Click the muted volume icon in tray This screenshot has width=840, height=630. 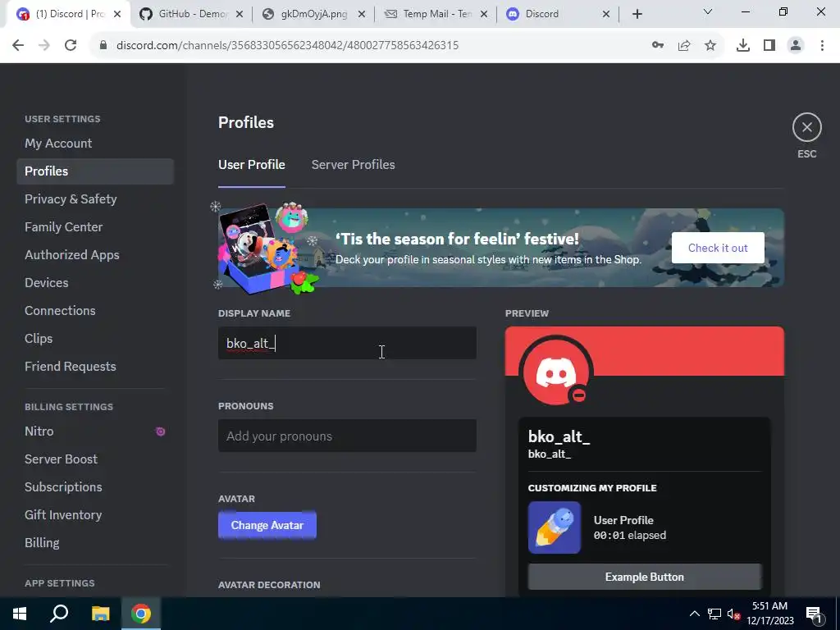733,614
